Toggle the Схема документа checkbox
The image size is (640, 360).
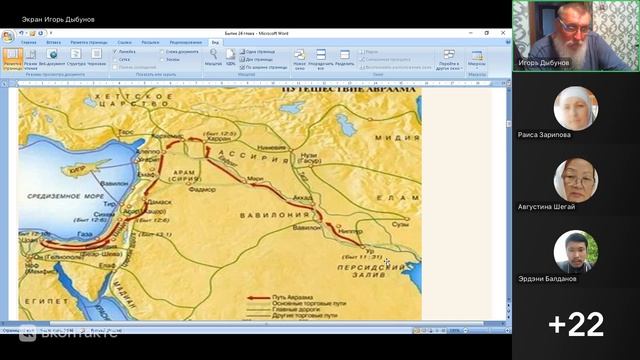tap(179, 52)
